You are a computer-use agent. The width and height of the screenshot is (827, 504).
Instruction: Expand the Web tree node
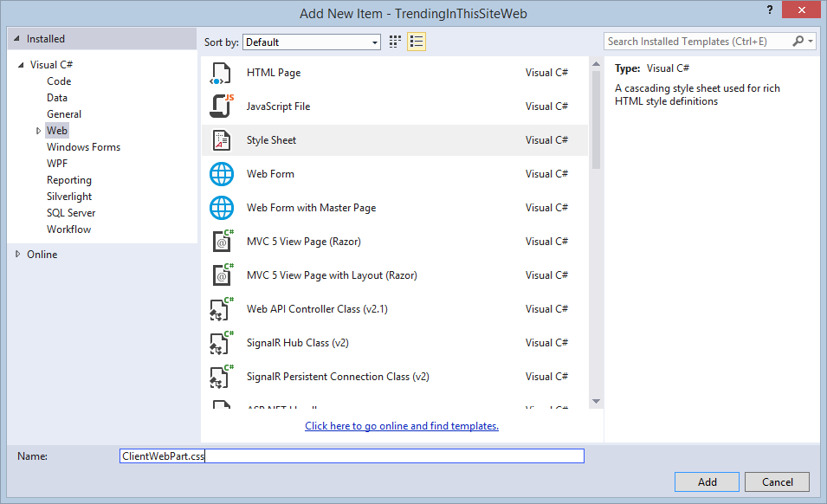[x=38, y=131]
